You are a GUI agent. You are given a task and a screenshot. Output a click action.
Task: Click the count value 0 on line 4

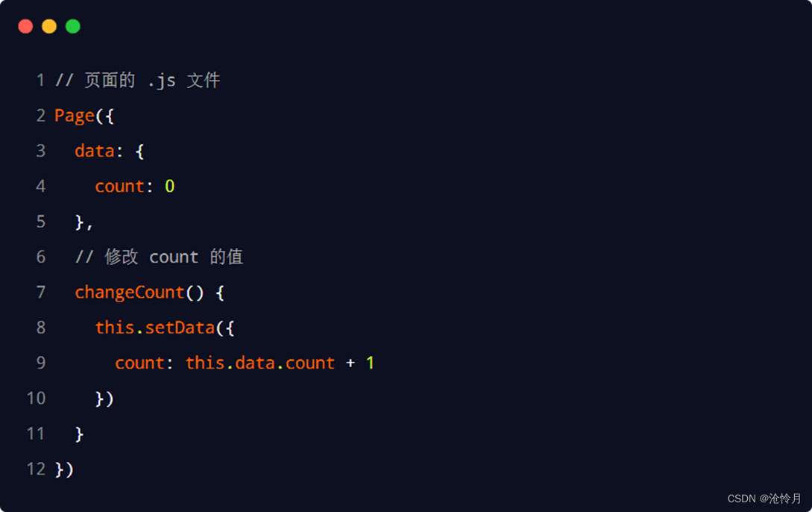[x=169, y=186]
